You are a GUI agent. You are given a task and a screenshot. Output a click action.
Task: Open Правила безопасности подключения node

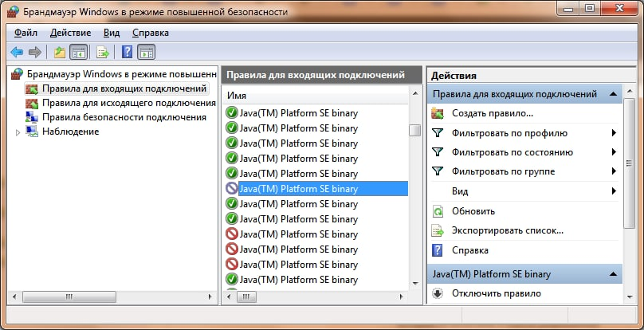112,117
